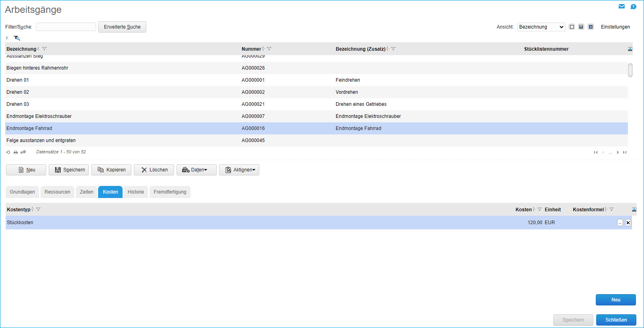Activate the filled detail-view layout toggle
The height and width of the screenshot is (328, 644).
coord(591,27)
